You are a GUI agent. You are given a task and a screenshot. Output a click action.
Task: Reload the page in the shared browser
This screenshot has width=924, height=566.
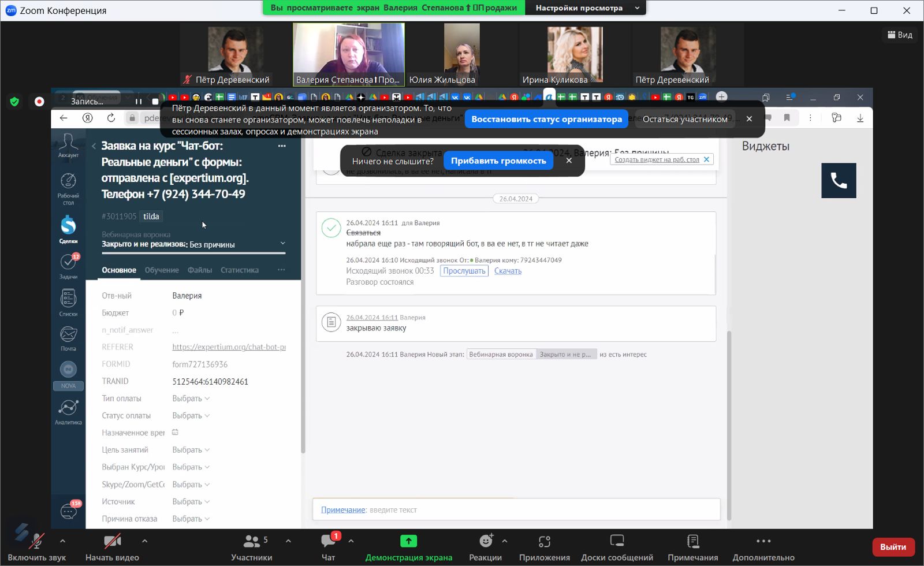click(111, 118)
